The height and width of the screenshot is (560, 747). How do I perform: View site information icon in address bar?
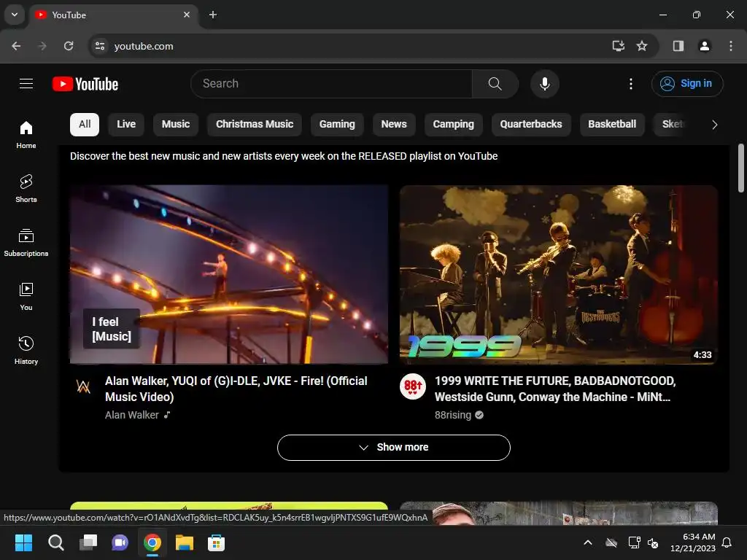click(100, 46)
